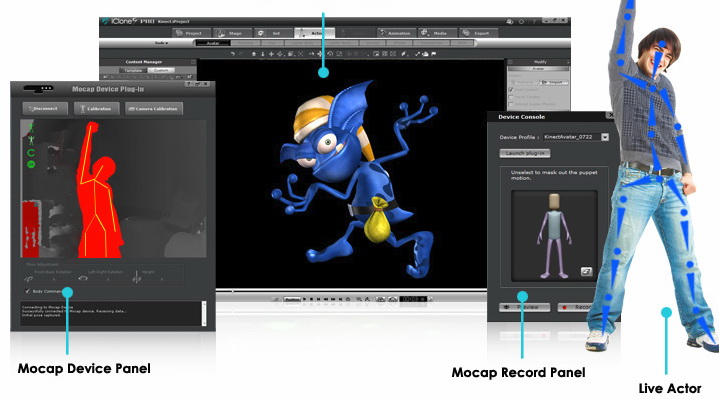
Task: Close the Device Console panel
Action: pos(610,115)
